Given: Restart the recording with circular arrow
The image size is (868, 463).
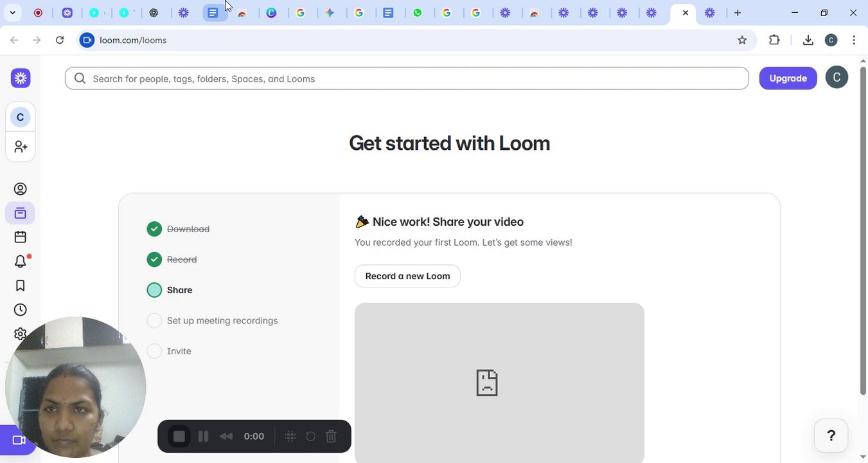Looking at the screenshot, I should coord(310,437).
